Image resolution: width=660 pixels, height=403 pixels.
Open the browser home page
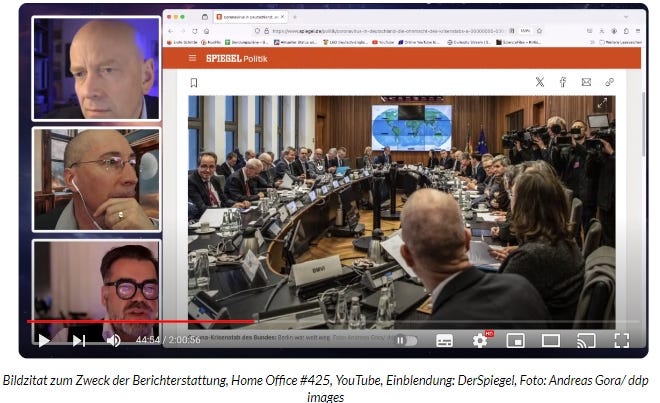[x=207, y=31]
